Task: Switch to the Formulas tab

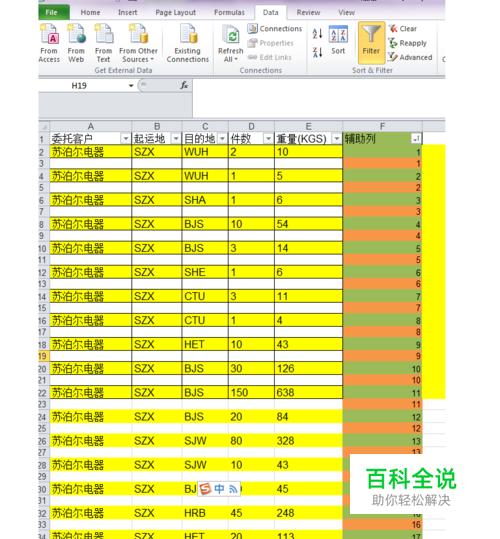Action: 229,12
